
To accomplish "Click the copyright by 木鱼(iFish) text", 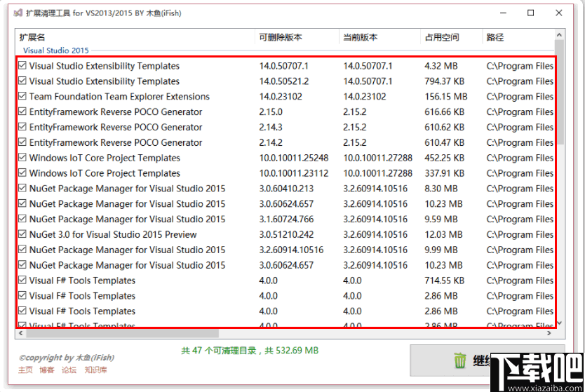I will tap(67, 358).
